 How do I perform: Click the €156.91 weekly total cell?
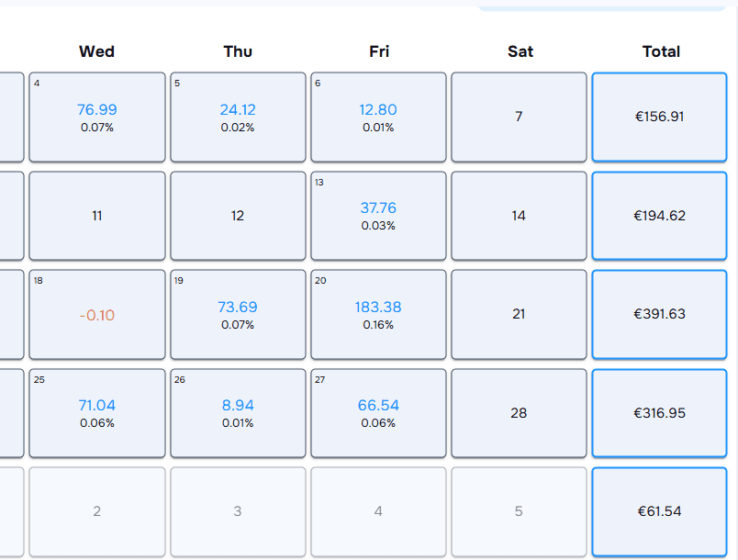pyautogui.click(x=659, y=117)
